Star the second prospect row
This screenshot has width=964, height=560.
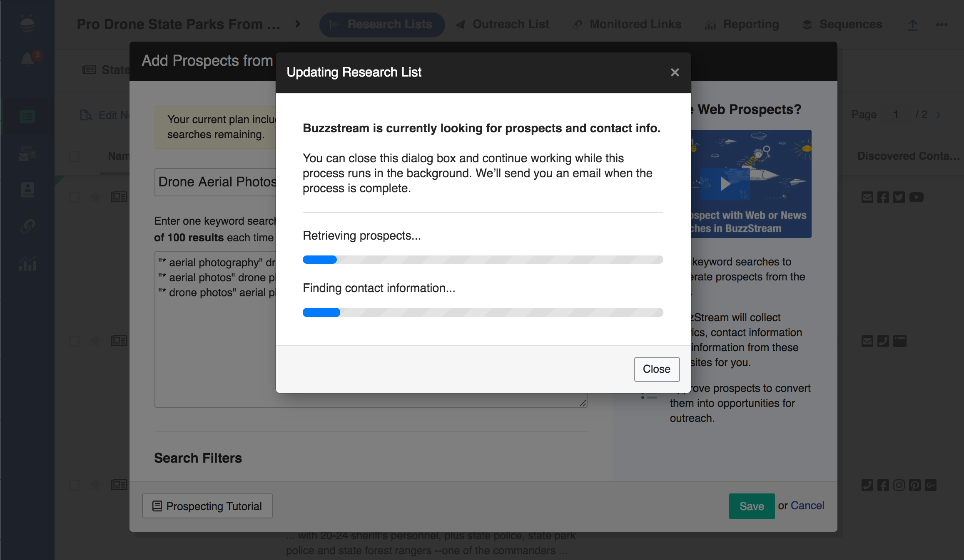[96, 341]
